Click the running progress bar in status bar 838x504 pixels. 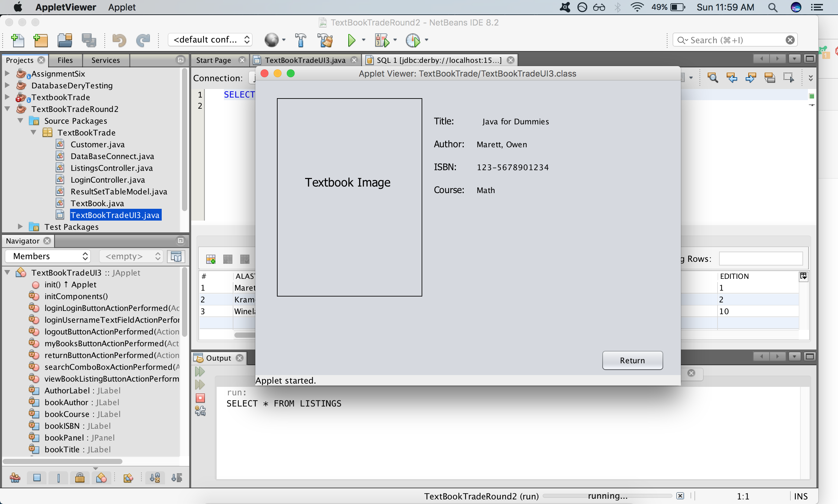[607, 496]
